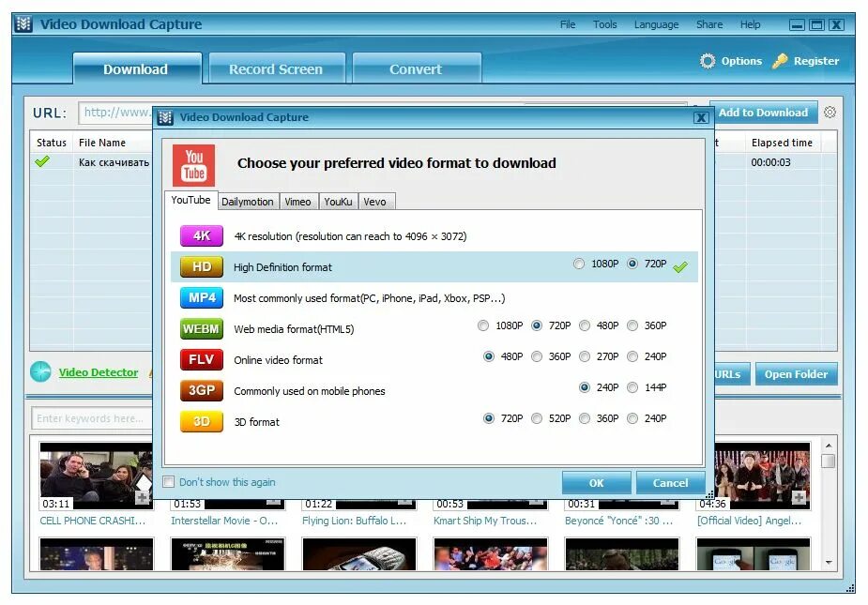Select 520P for 3D format
This screenshot has height=605, width=868.
click(x=537, y=418)
